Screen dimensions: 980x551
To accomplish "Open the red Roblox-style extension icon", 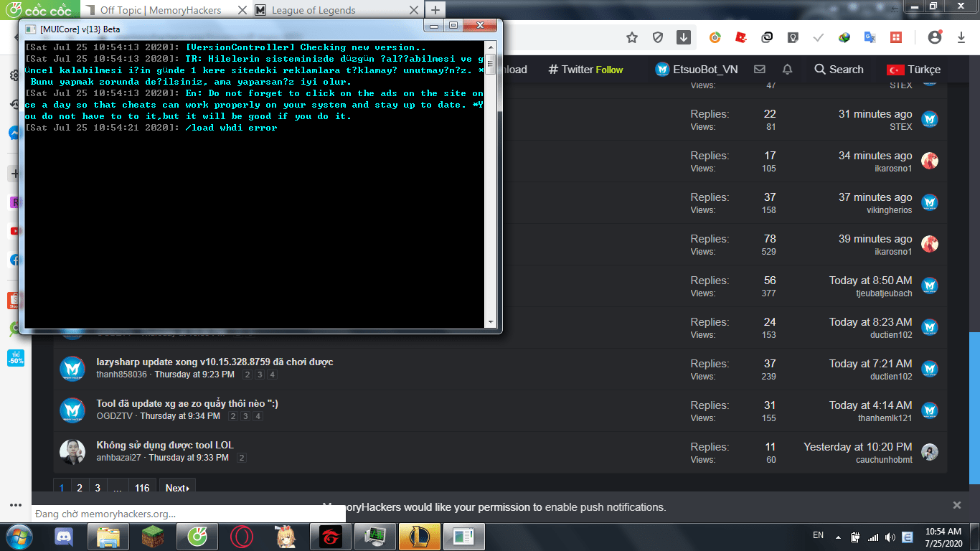I will point(741,37).
